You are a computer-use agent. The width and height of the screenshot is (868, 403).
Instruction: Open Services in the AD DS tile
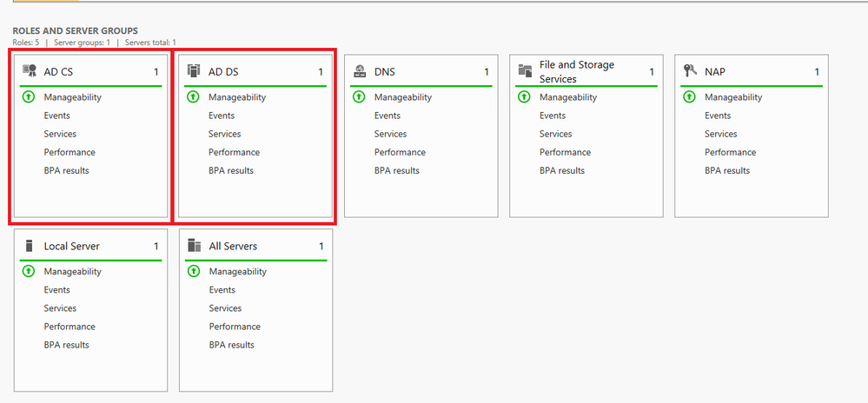(x=224, y=134)
